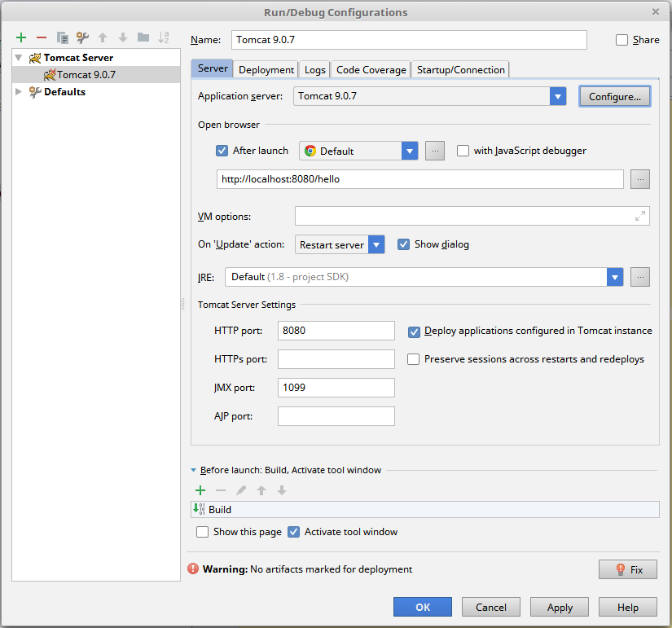Open the JRE Default dropdown
The width and height of the screenshot is (672, 628).
point(614,277)
